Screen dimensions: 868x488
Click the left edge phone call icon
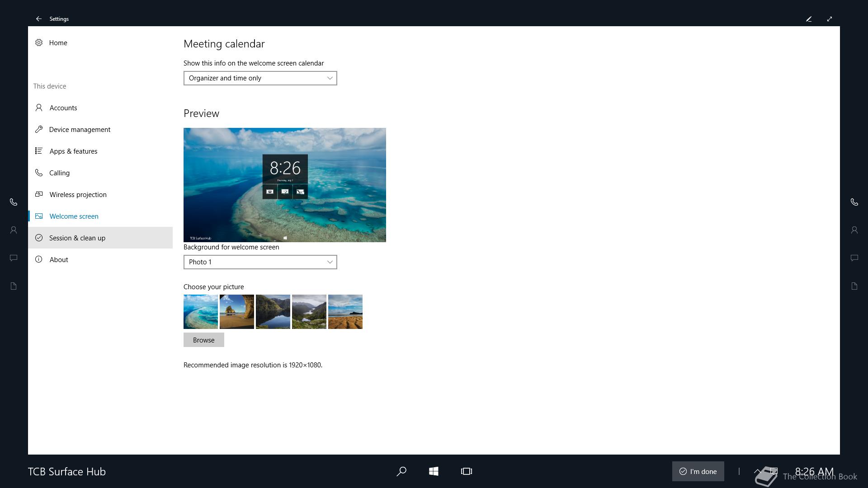tap(14, 202)
